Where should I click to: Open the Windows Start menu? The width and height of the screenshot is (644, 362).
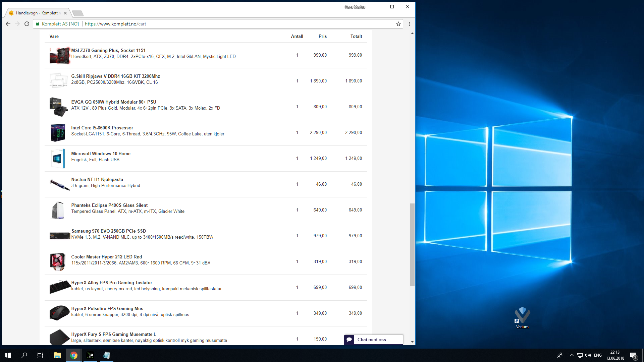[x=8, y=355]
